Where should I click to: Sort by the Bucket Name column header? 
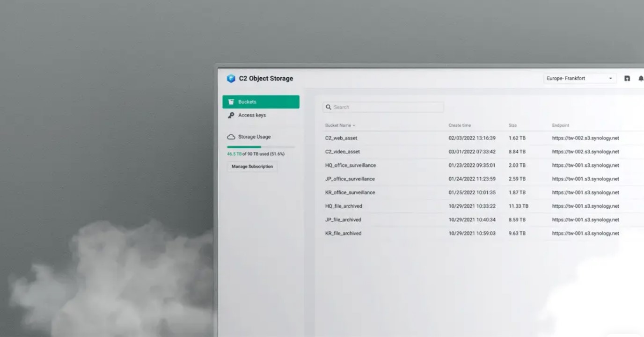click(x=340, y=125)
